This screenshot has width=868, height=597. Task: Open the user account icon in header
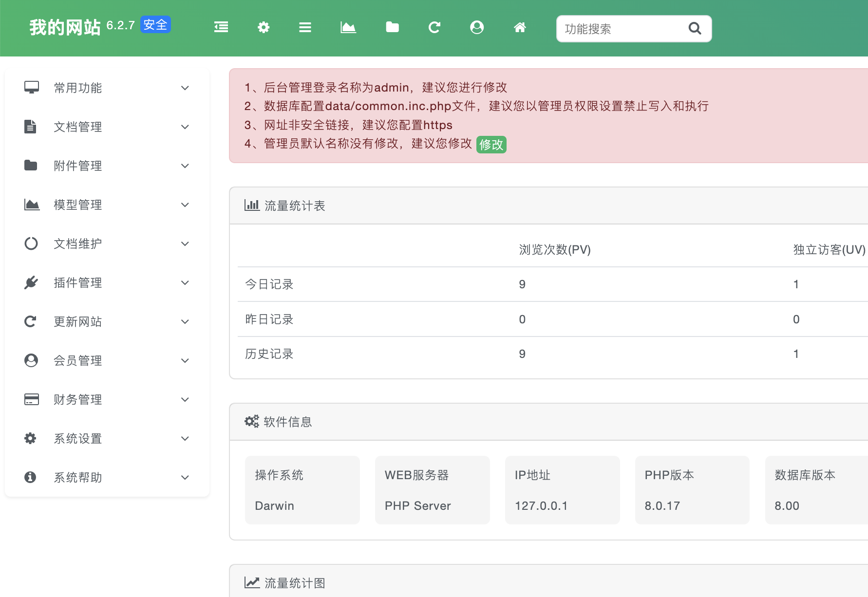pyautogui.click(x=477, y=27)
